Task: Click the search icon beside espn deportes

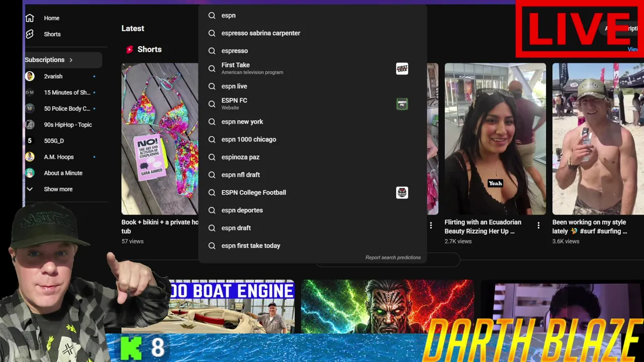Action: click(212, 210)
